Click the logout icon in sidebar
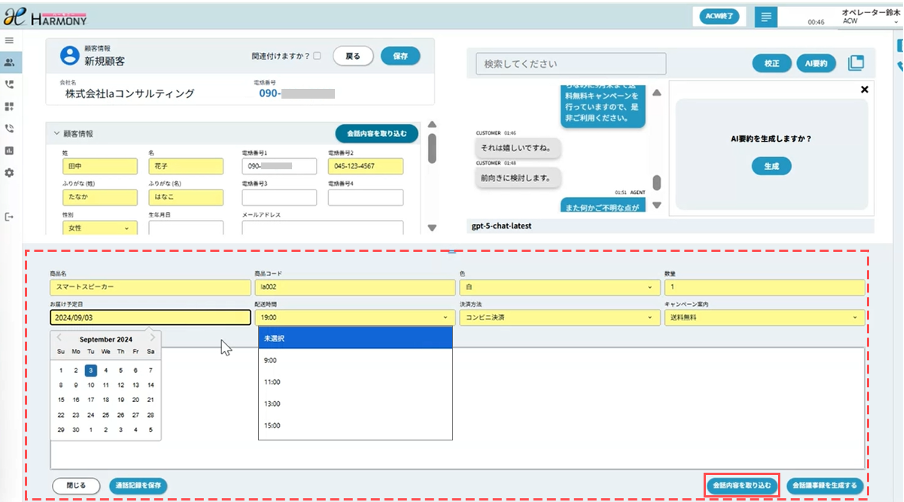 pos(9,217)
